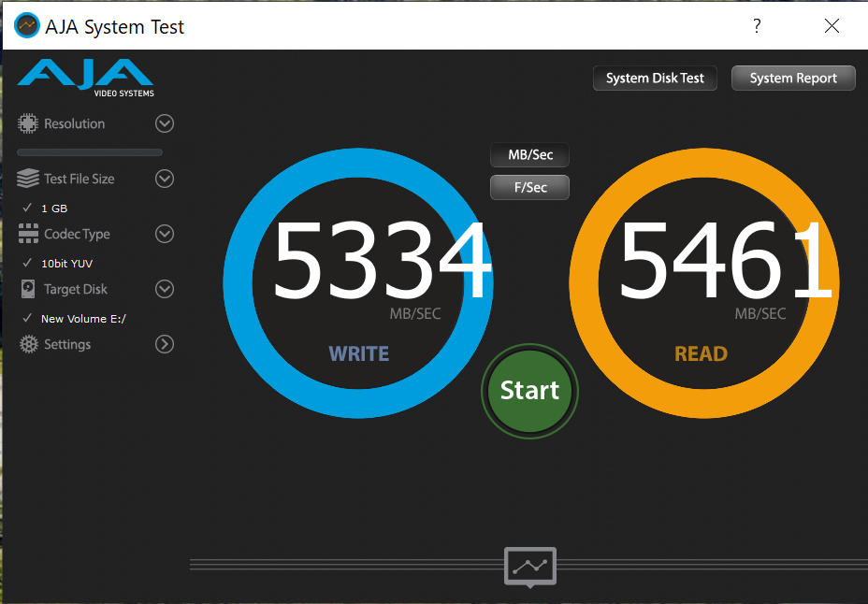868x604 pixels.
Task: Click the help question mark
Action: 757,25
